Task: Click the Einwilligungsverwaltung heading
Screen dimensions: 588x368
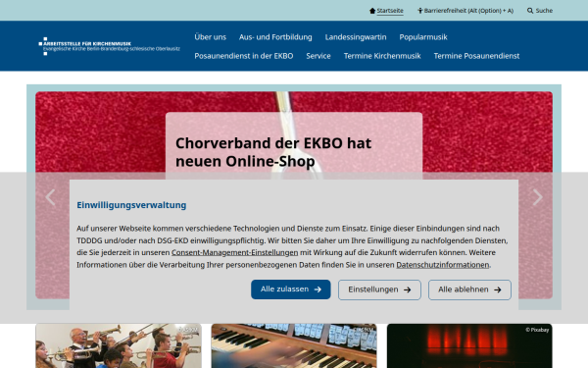Action: pyautogui.click(x=131, y=205)
